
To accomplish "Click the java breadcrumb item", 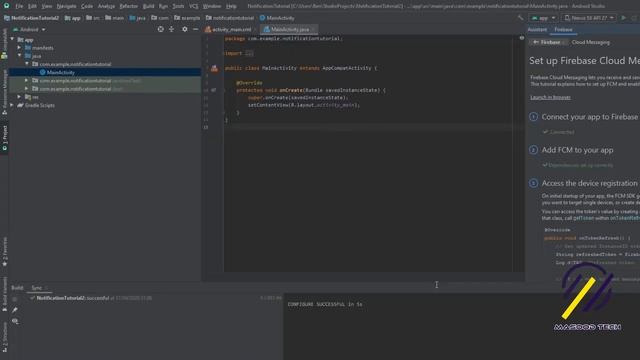I will (137, 18).
